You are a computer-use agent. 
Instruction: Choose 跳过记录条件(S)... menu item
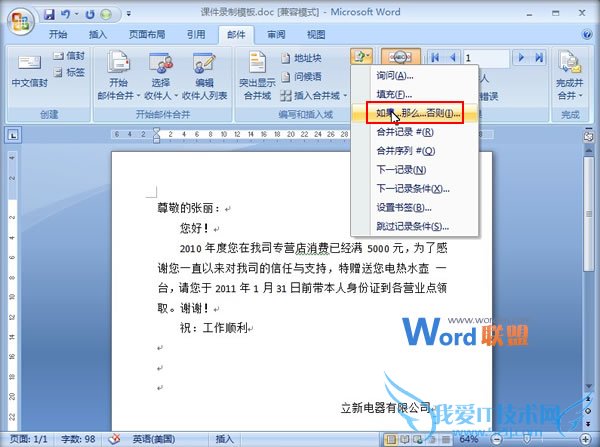coord(415,226)
